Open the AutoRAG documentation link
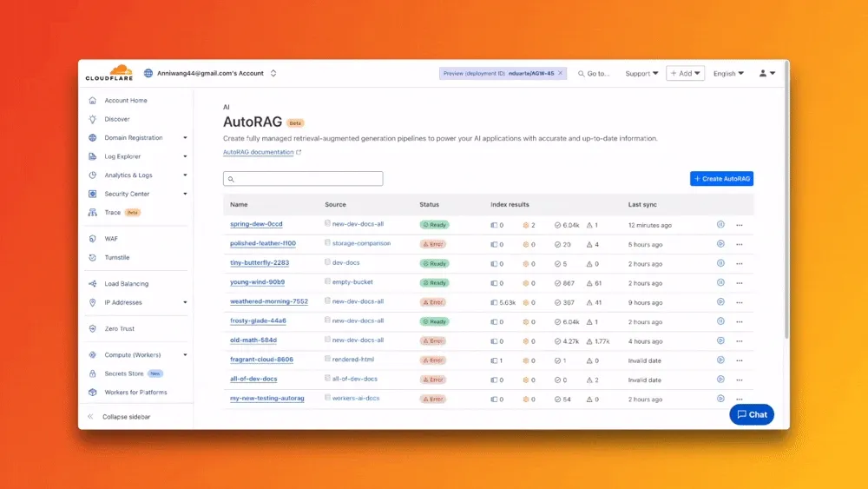Screen dimensions: 868x489 click(x=259, y=152)
